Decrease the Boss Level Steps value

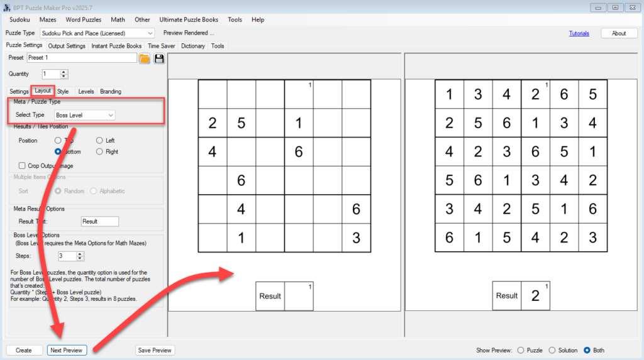80,259
